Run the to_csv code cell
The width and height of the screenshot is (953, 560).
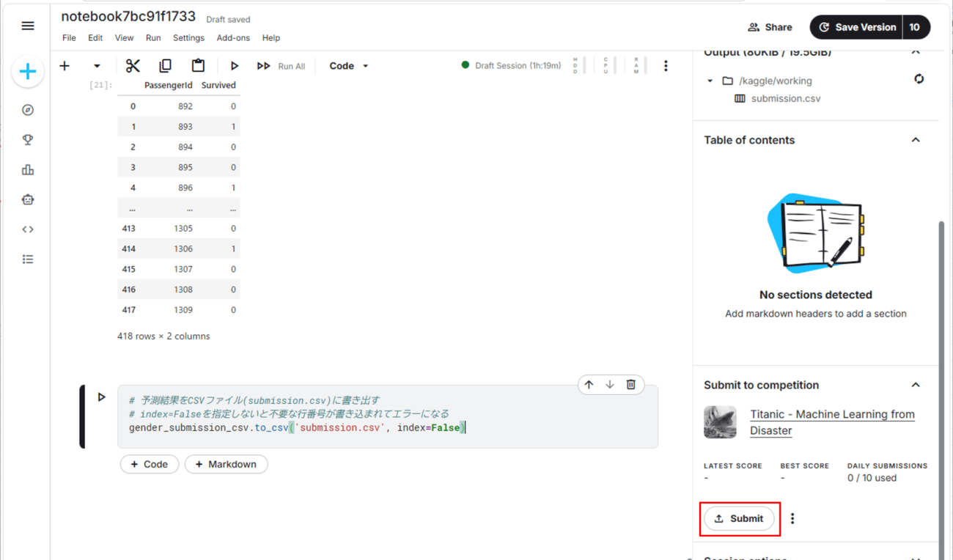(102, 397)
